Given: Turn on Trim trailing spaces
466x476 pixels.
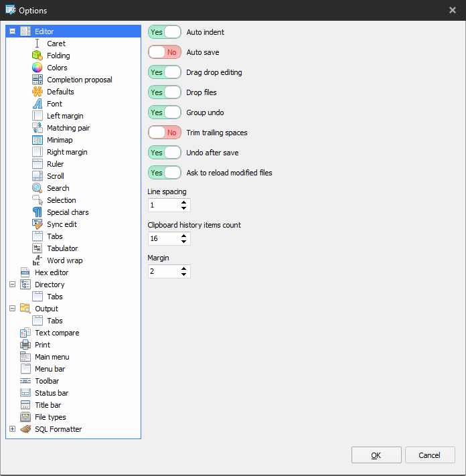Looking at the screenshot, I should tap(165, 133).
